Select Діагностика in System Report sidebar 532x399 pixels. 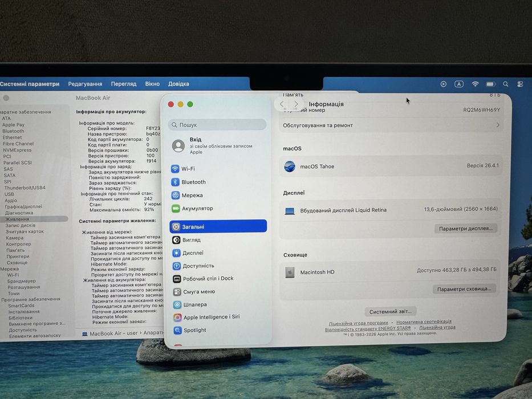tap(19, 213)
